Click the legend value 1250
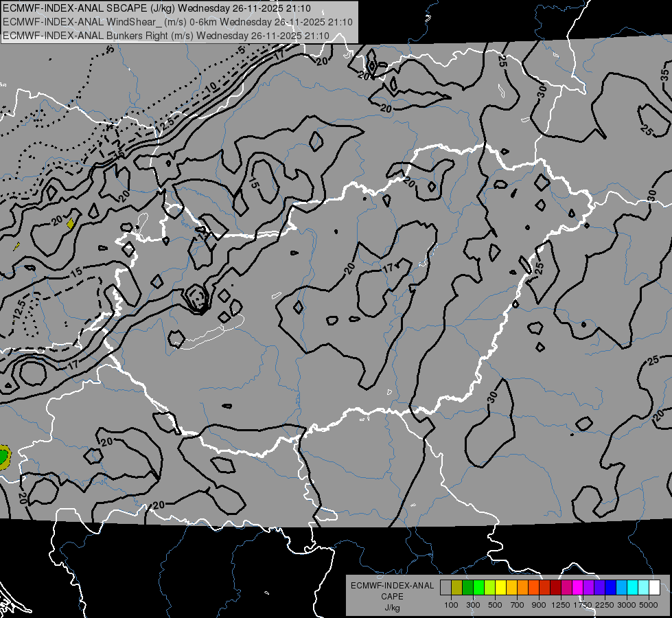 pyautogui.click(x=561, y=605)
